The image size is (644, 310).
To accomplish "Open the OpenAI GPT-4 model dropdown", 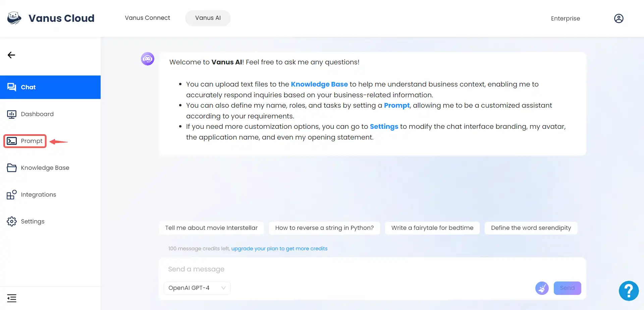I will point(197,288).
